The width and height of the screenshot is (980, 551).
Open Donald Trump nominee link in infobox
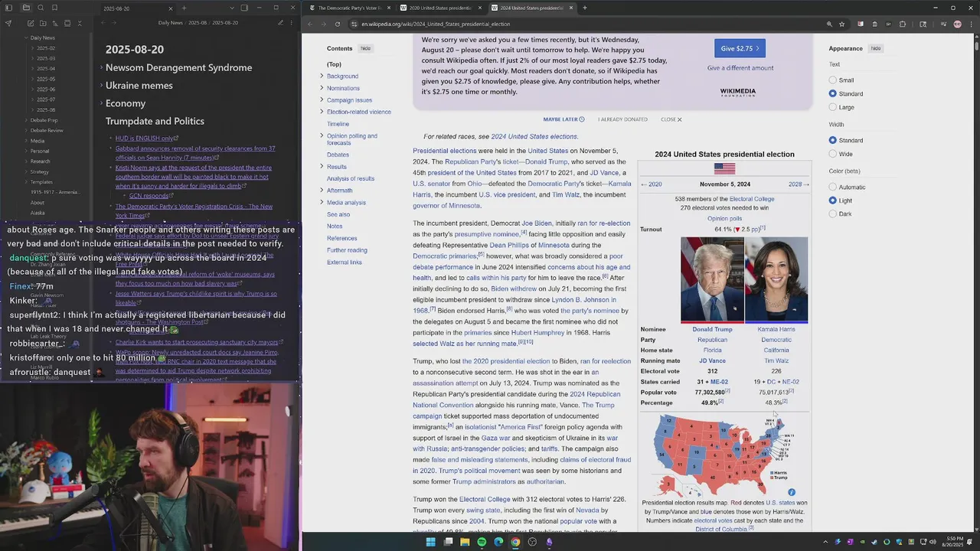tap(712, 329)
